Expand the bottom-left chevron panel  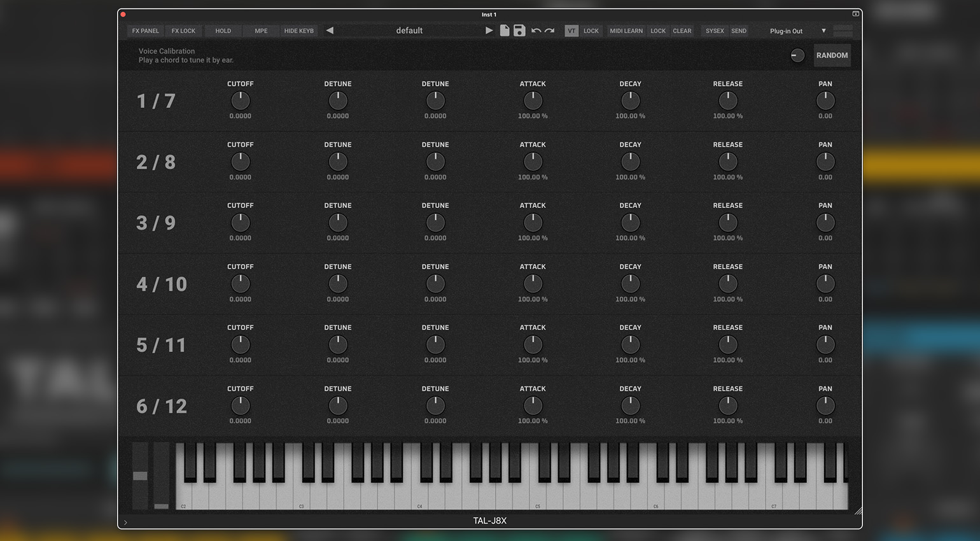tap(125, 523)
